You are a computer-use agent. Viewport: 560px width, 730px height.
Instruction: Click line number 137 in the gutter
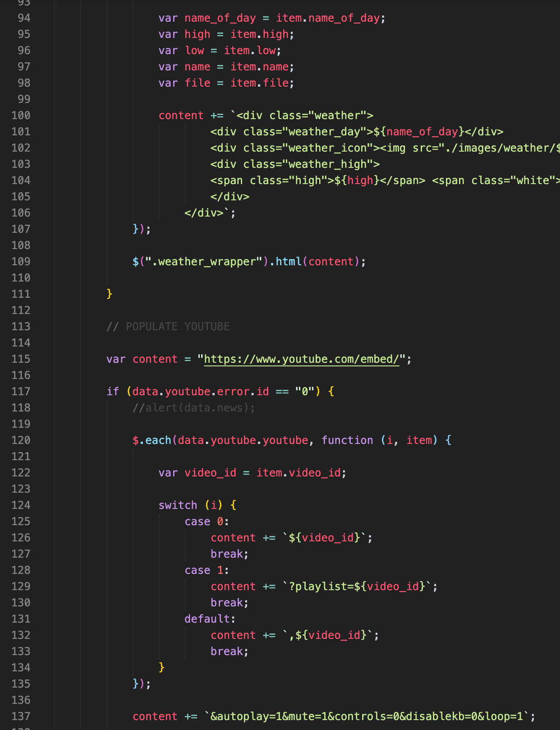coord(21,716)
